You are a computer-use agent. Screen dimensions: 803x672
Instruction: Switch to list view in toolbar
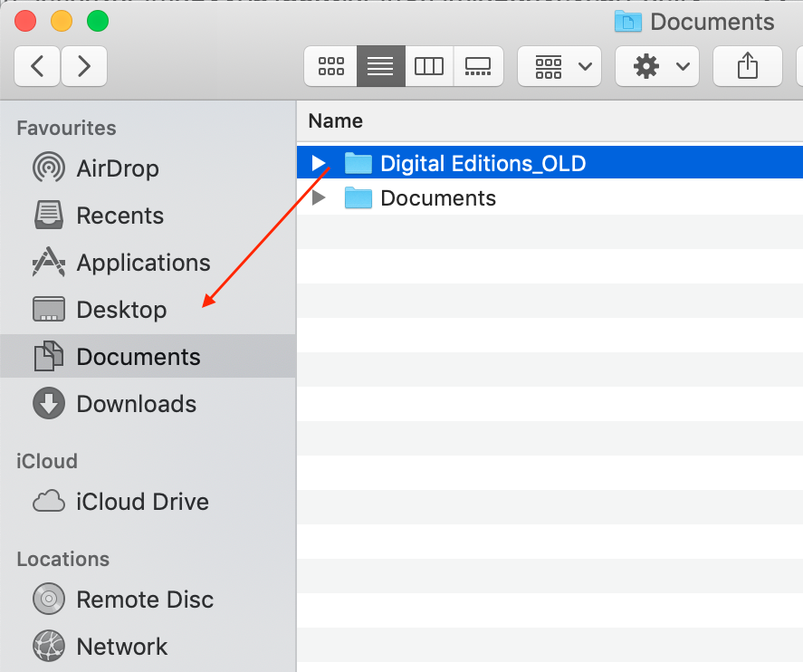click(x=380, y=66)
